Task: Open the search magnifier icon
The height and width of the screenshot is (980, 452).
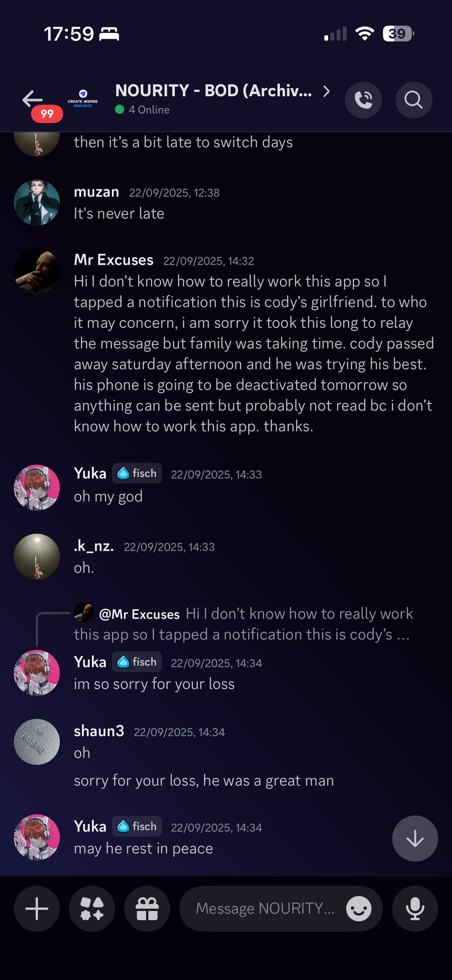Action: pos(414,100)
